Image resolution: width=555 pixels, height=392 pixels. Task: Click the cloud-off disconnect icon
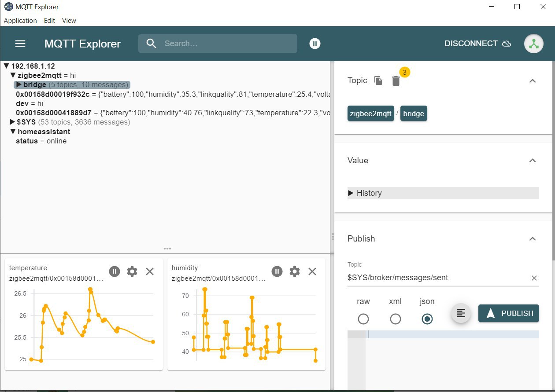click(x=507, y=44)
